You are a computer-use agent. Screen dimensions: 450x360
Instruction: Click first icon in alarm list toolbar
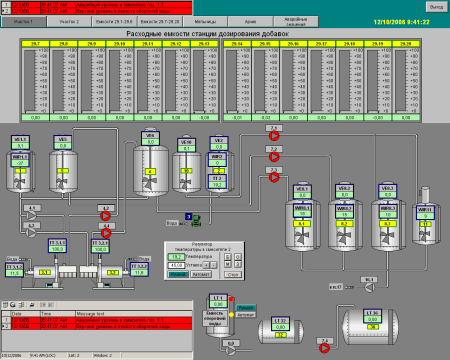pyautogui.click(x=5, y=305)
